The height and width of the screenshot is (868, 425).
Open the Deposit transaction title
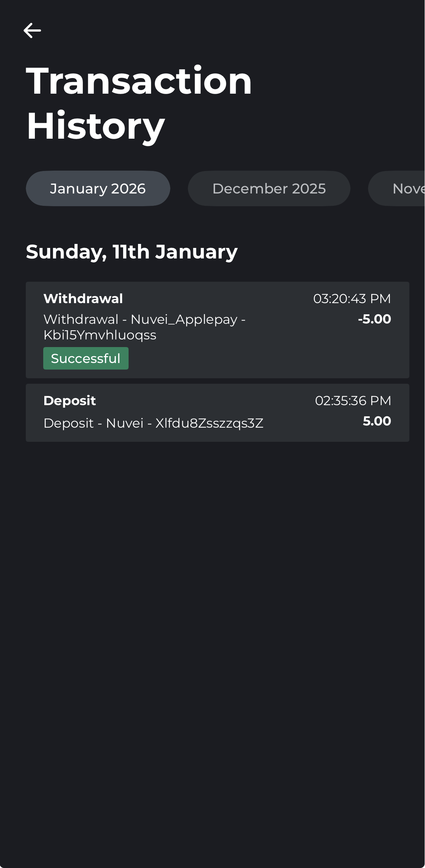pos(70,400)
